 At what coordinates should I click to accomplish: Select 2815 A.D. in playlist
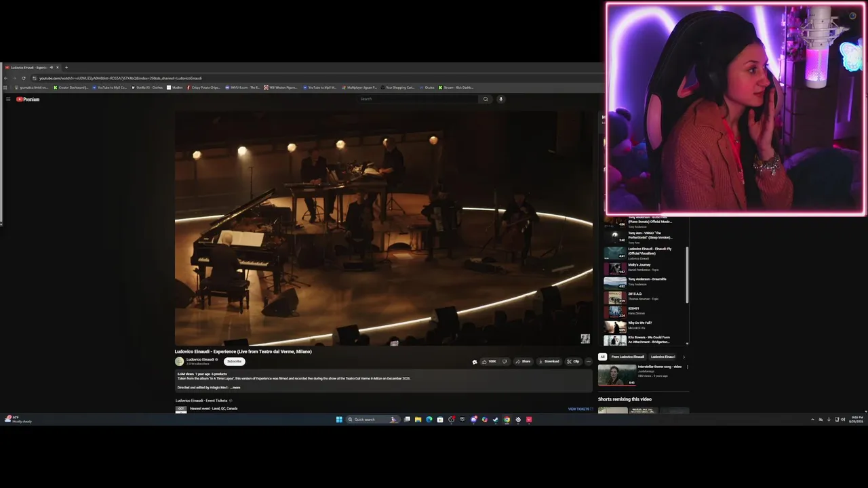click(644, 296)
